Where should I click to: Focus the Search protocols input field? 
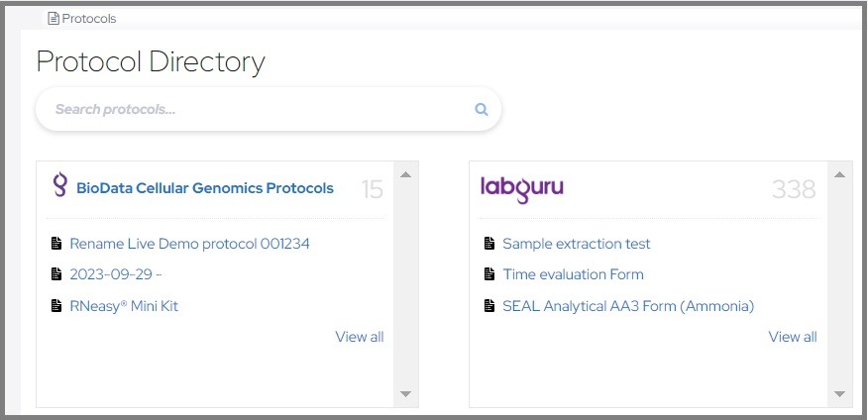[x=258, y=110]
